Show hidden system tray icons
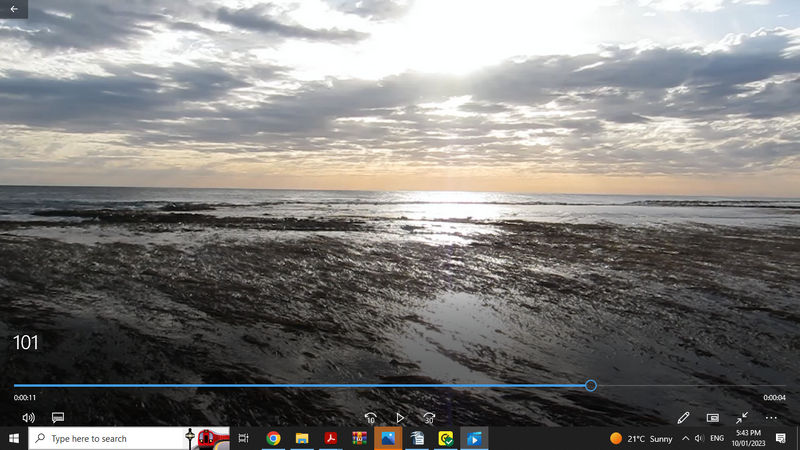 [685, 438]
